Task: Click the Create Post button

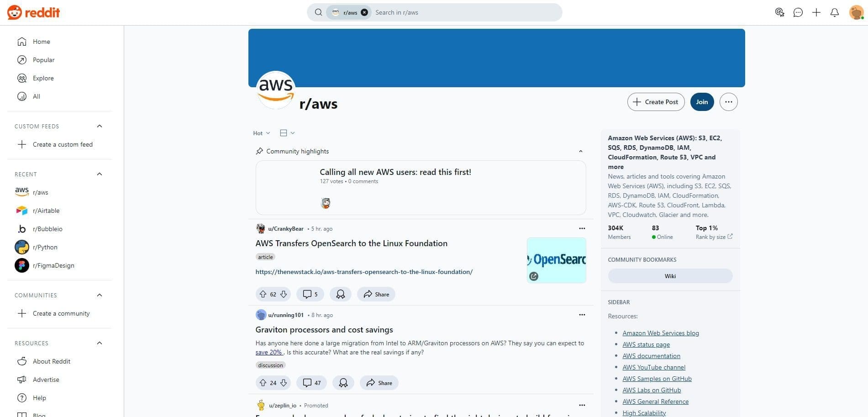Action: point(656,102)
